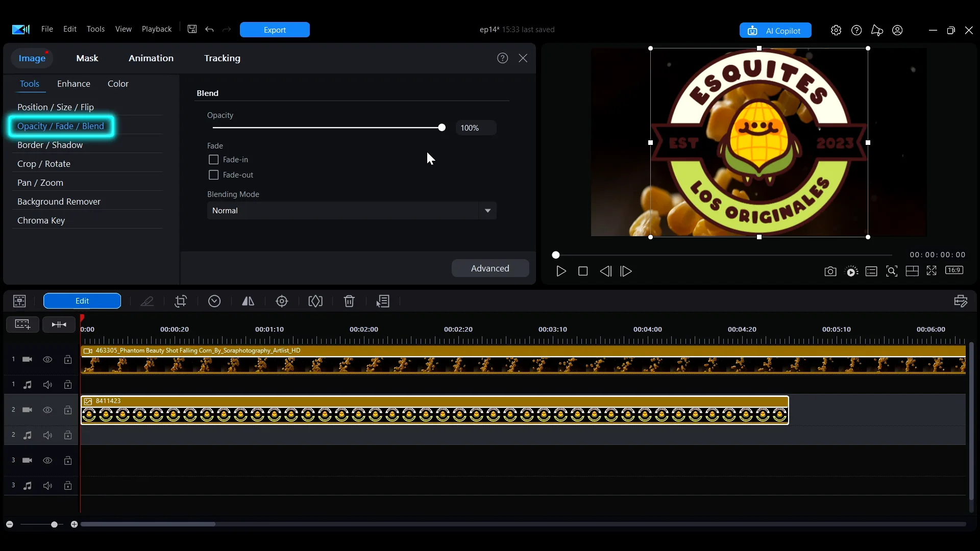Open the more functions list icon
This screenshot has height=551, width=980.
click(383, 301)
